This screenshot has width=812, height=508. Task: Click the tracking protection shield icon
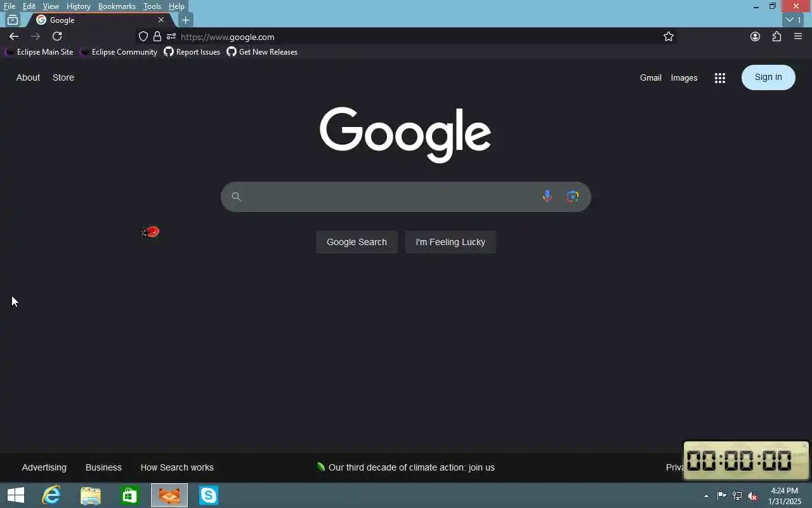[143, 37]
